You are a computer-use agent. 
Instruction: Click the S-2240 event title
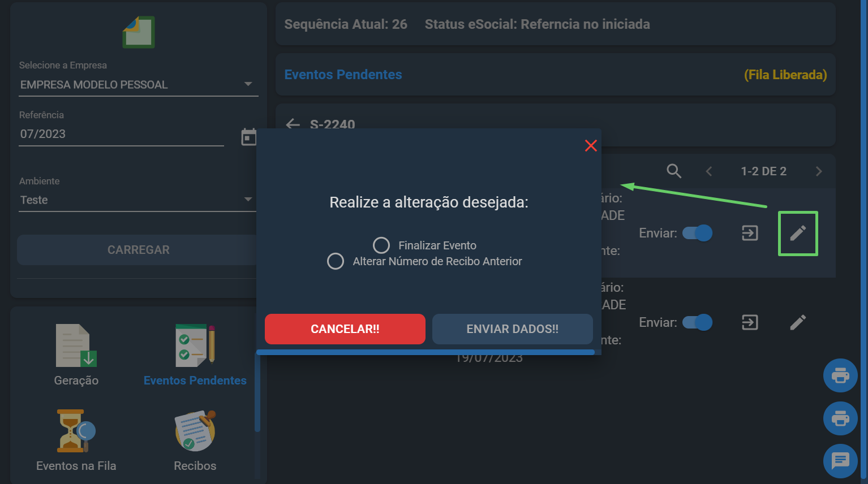click(x=333, y=124)
